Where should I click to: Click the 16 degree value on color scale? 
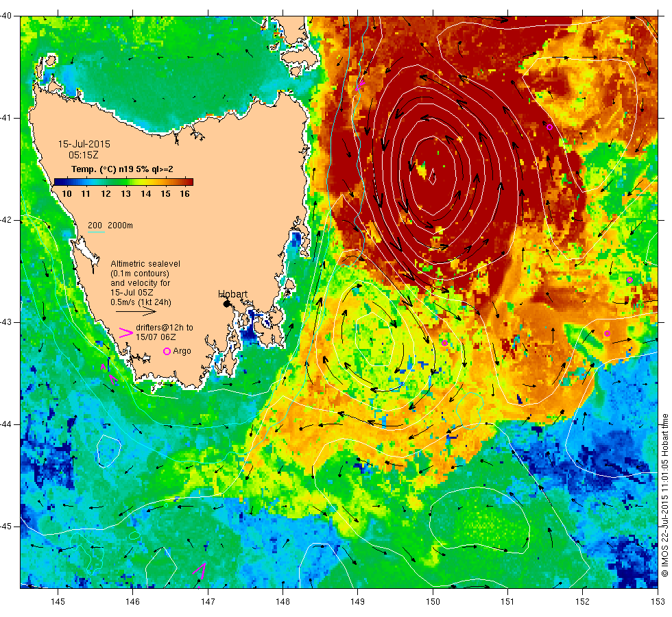click(x=184, y=193)
